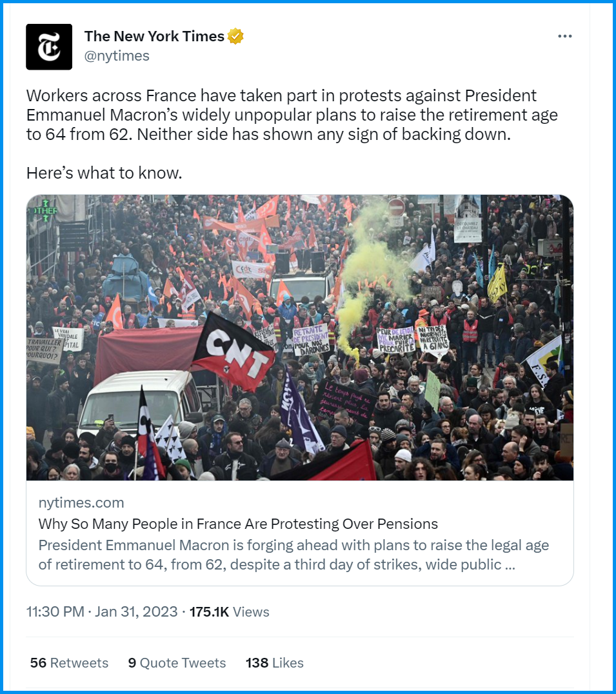616x694 pixels.
Task: Open the 9 Quote Tweets list
Action: click(x=177, y=663)
